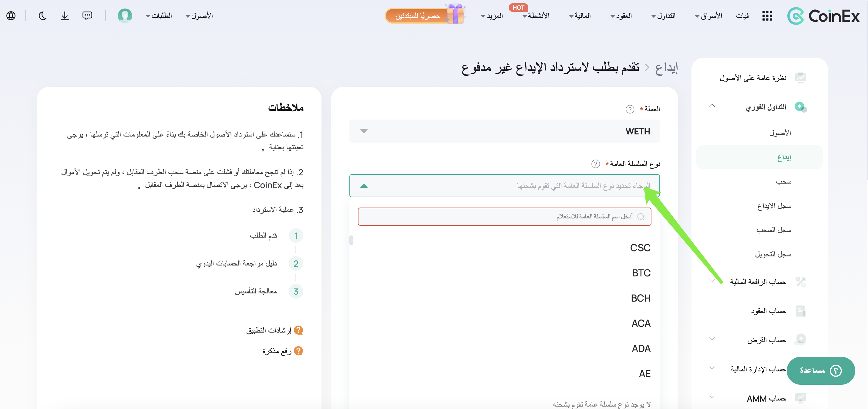Screen dimensions: 868x409
Task: Click question icon beside إرشادات التطبيق
Action: point(298,330)
